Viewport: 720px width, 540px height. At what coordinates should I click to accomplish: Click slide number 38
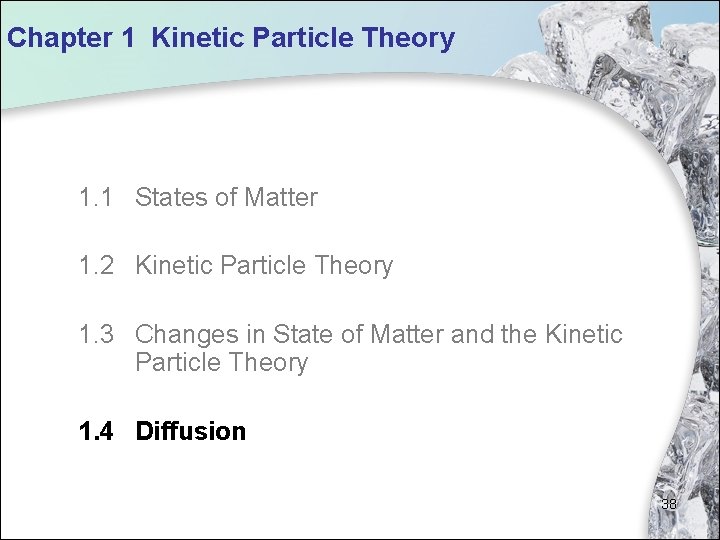pyautogui.click(x=669, y=504)
